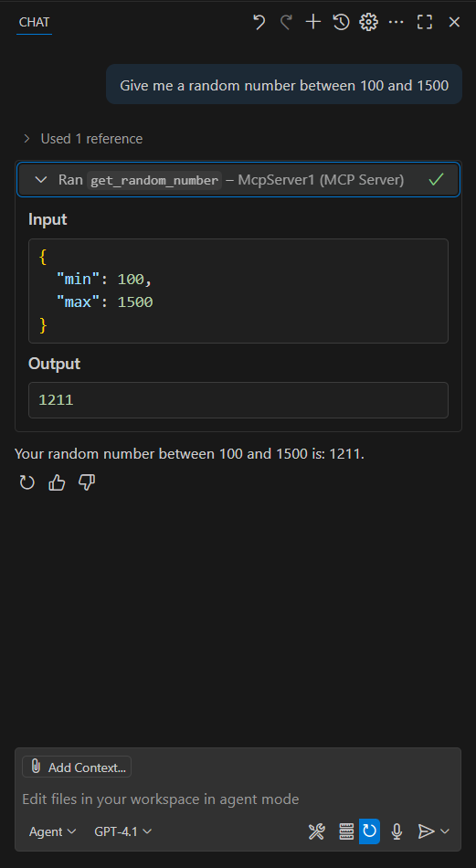This screenshot has height=868, width=476.
Task: Collapse the Ran get_random_number tool details
Action: tap(238, 179)
